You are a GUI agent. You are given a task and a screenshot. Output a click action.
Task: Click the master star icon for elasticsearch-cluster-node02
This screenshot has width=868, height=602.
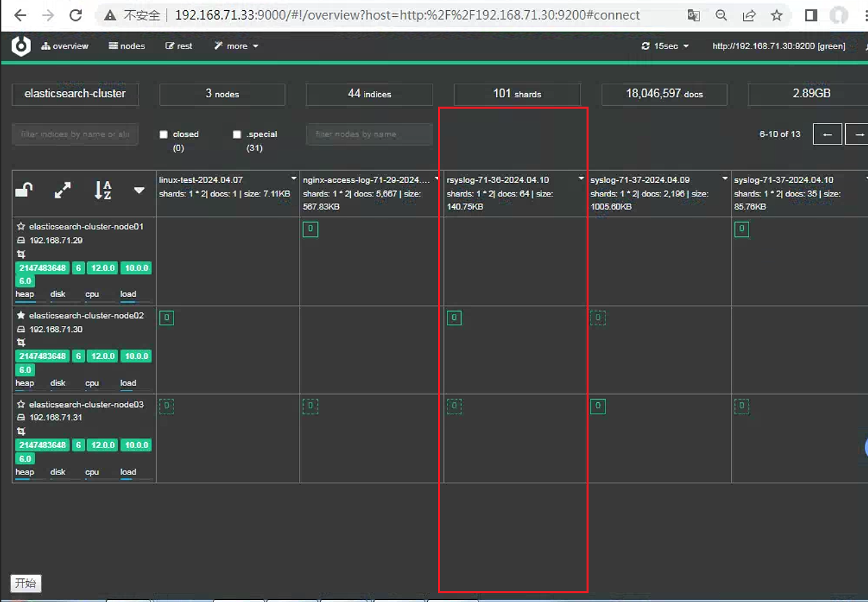(21, 316)
